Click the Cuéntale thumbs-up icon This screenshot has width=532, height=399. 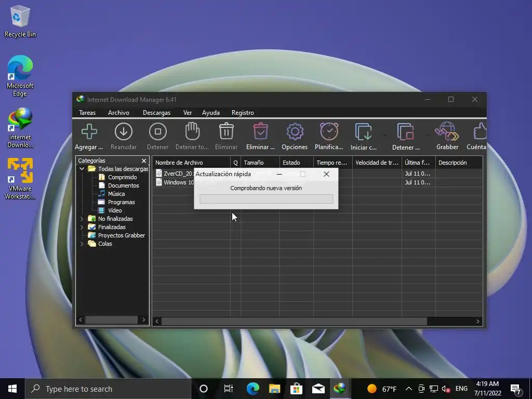[480, 131]
